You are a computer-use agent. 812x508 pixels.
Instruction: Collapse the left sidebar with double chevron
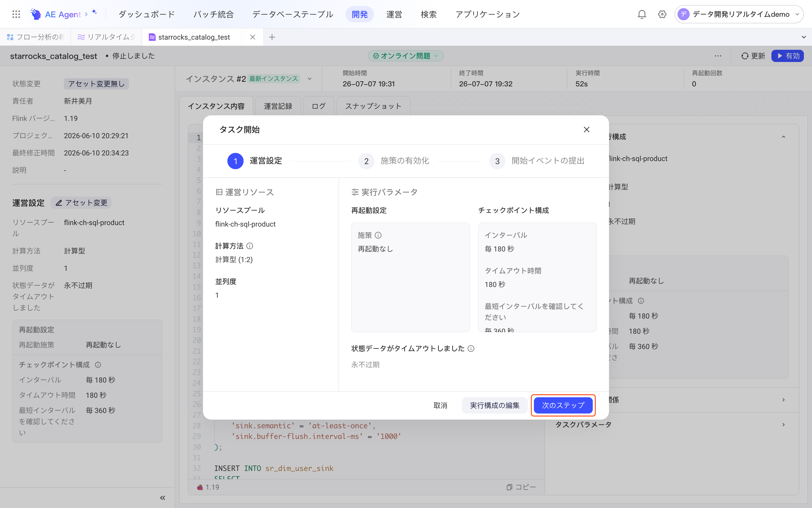(162, 498)
